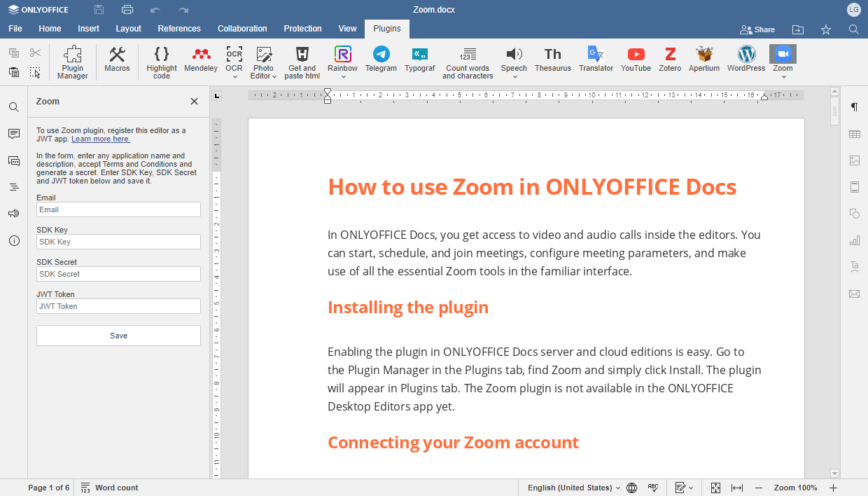This screenshot has height=496, width=868.
Task: Open the Highlight code plugin
Action: (162, 62)
